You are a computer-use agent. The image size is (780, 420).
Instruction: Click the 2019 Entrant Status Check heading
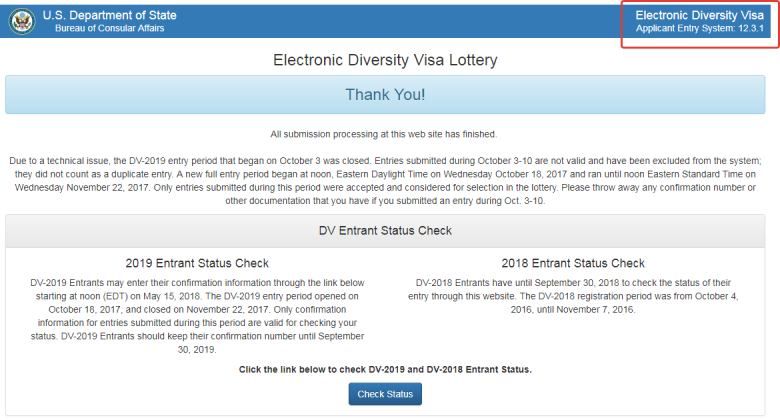[x=197, y=263]
